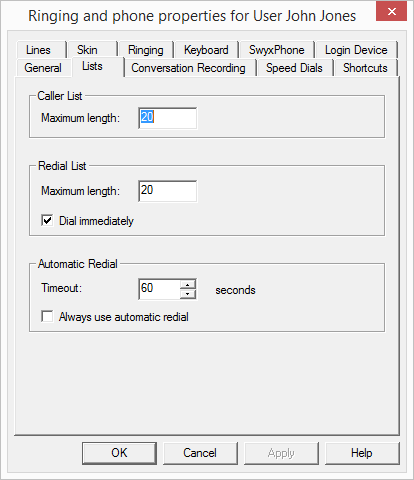The width and height of the screenshot is (414, 480).
Task: Open the Conversation Recording tab
Action: click(x=189, y=68)
